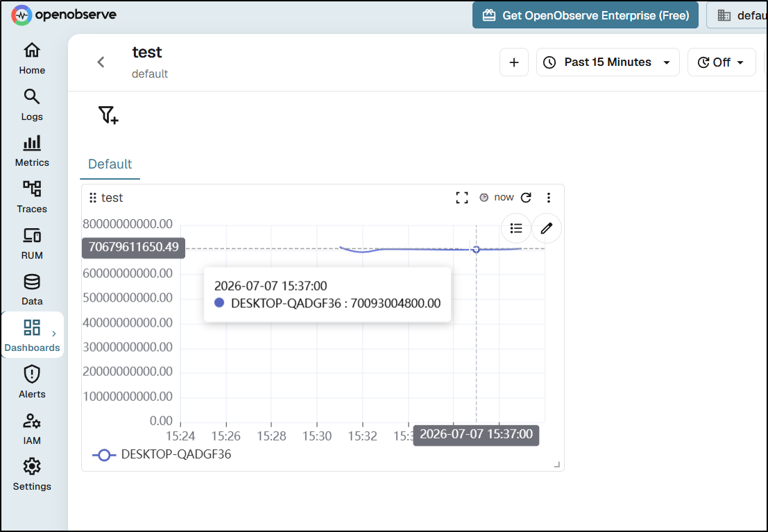Screen dimensions: 768x532
Task: Go to the Metrics section
Action: tap(32, 151)
